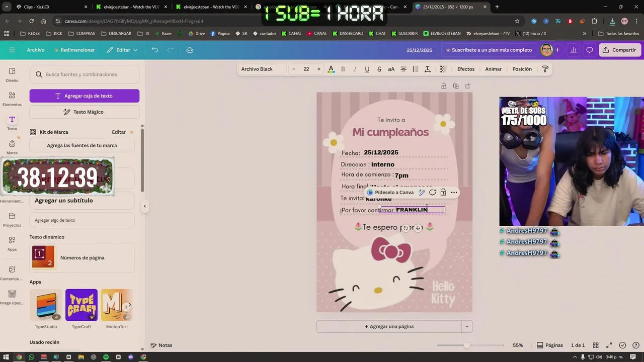Click the Compartir share button
This screenshot has height=362, width=644.
point(620,50)
